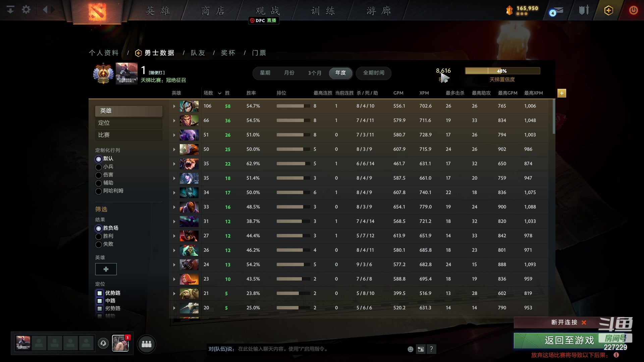Click hero portrait in 66 games row
The height and width of the screenshot is (362, 644).
click(x=189, y=121)
